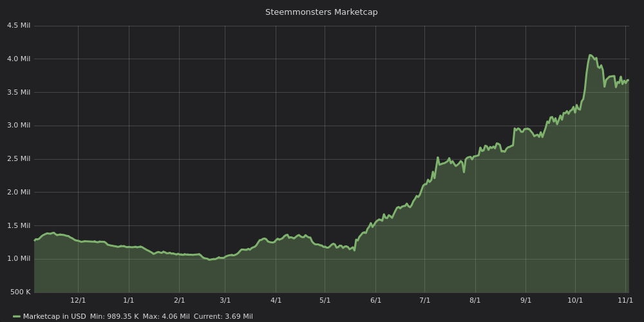644x322 pixels.
Task: Click the 1/1 x-axis date label
Action: pos(129,300)
